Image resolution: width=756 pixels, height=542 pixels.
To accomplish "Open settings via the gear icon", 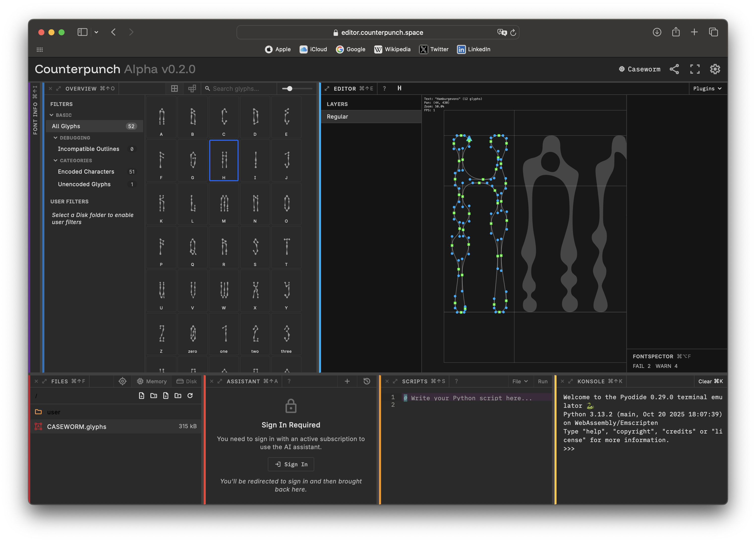I will coord(715,69).
